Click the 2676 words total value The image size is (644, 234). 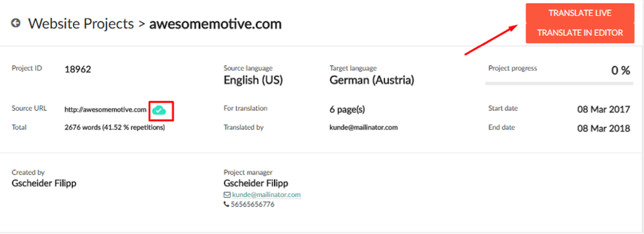(x=115, y=128)
